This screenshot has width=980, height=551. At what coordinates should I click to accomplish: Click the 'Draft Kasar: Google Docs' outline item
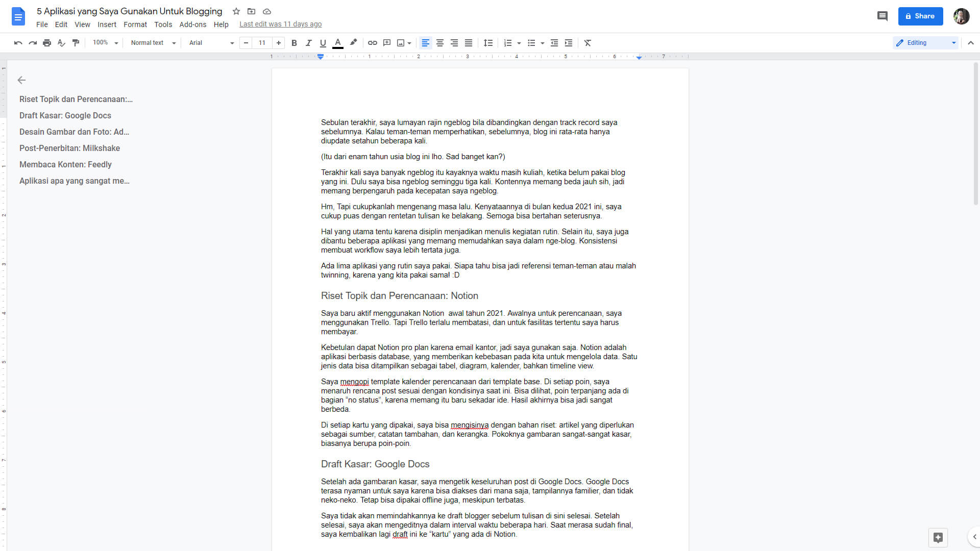pyautogui.click(x=65, y=115)
